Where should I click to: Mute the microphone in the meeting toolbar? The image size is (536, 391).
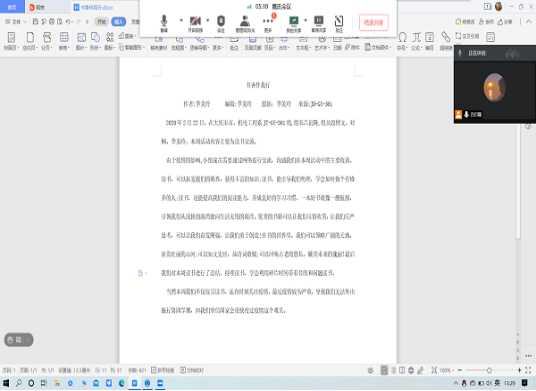(164, 23)
